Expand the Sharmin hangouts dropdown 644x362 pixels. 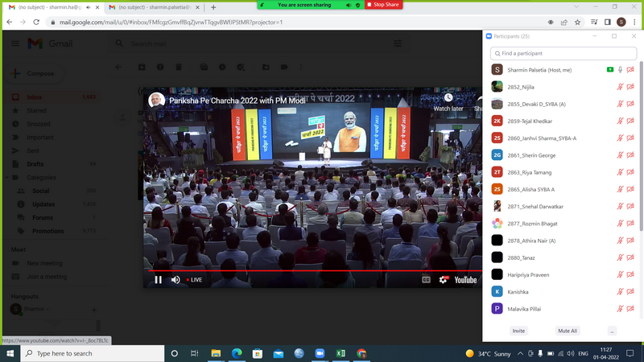point(47,309)
